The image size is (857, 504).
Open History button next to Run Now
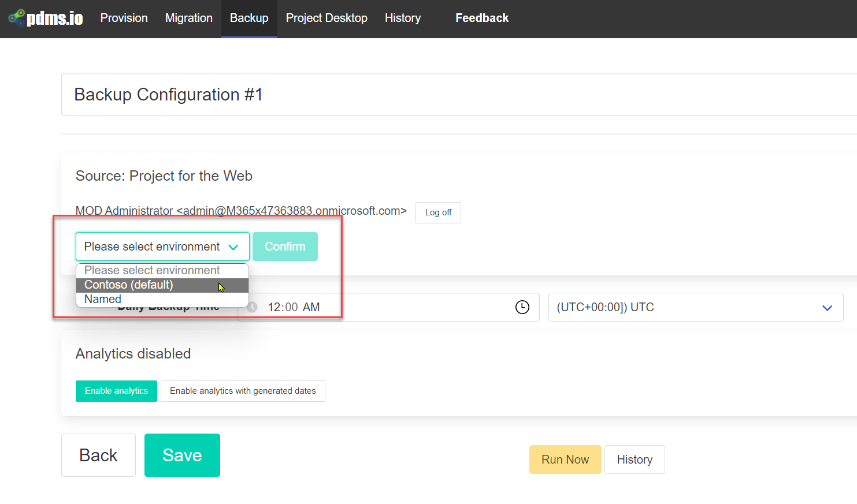click(635, 460)
